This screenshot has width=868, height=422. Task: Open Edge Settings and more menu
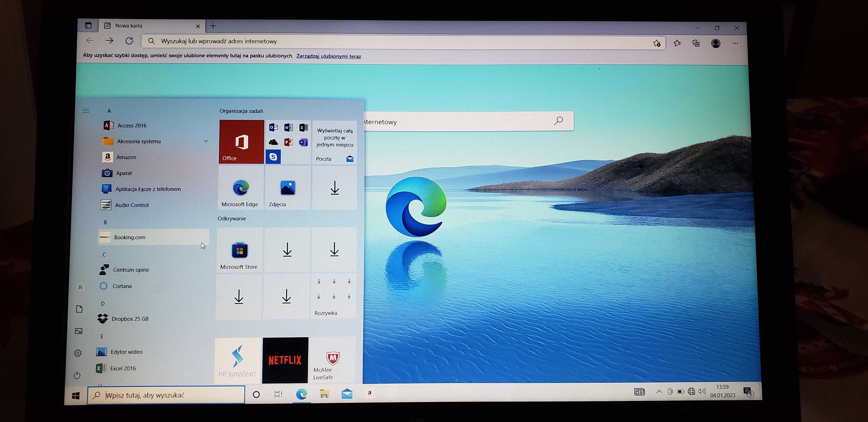coord(735,43)
